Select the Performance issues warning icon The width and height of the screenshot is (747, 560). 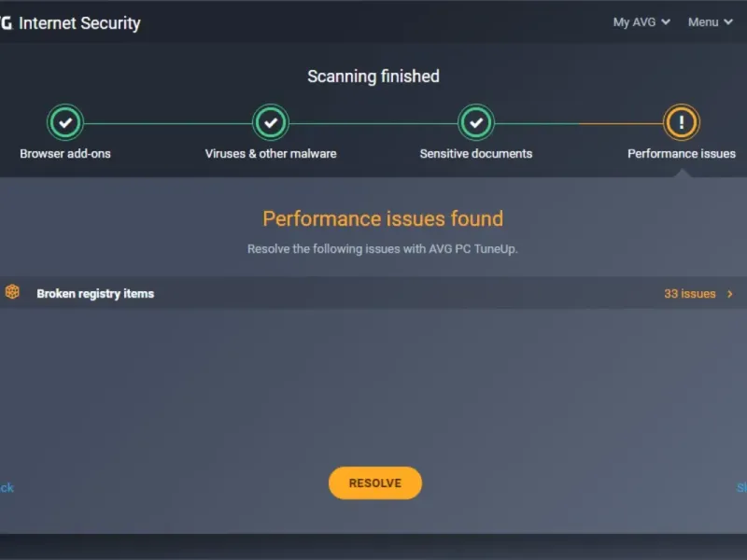[682, 122]
